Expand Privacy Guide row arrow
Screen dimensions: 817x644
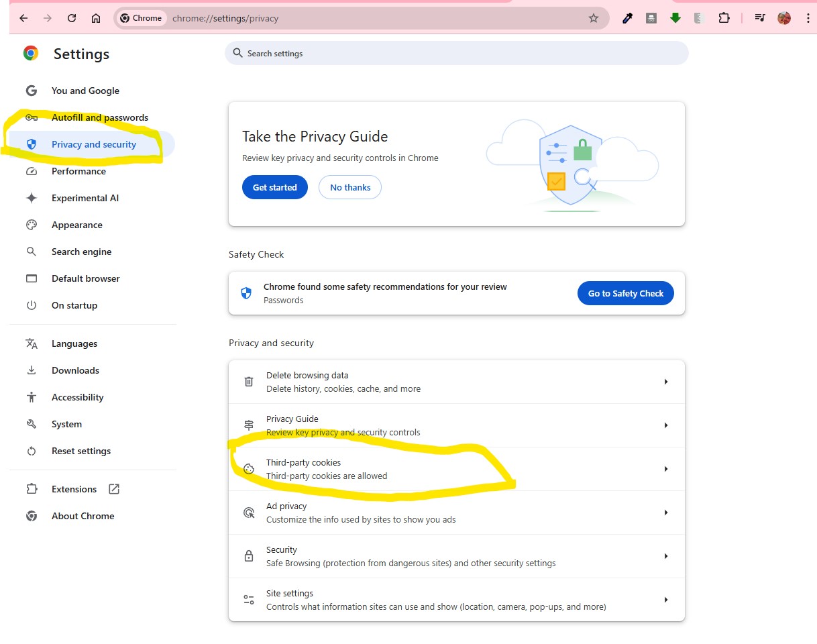point(666,425)
